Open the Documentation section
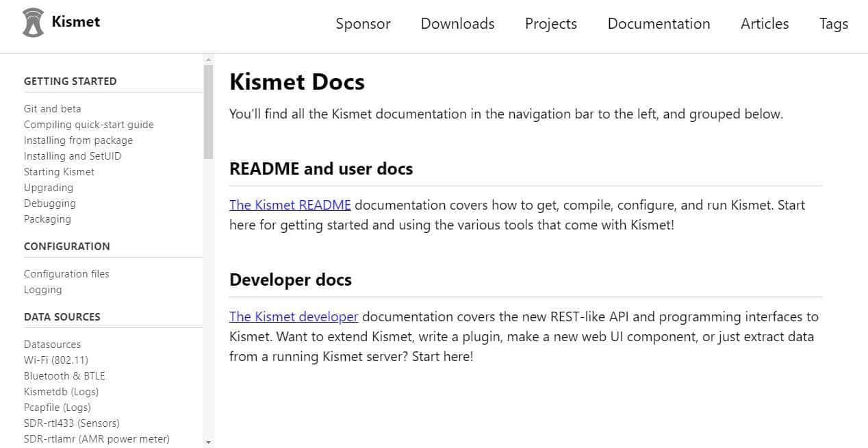The height and width of the screenshot is (448, 868). coord(658,23)
